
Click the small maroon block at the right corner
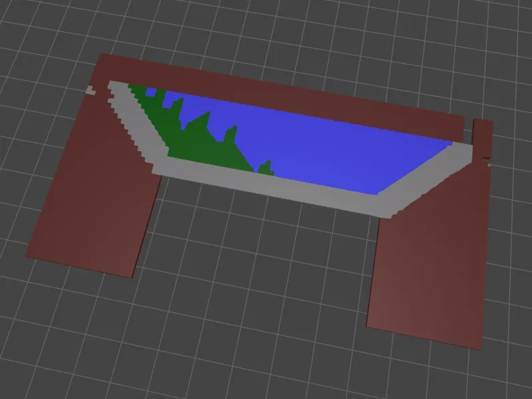[x=483, y=138]
